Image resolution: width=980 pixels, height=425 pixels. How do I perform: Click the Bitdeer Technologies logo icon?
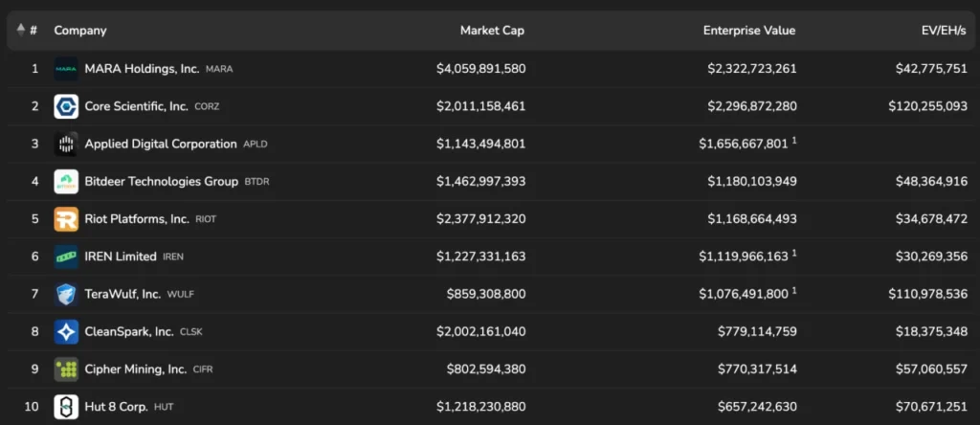(66, 181)
